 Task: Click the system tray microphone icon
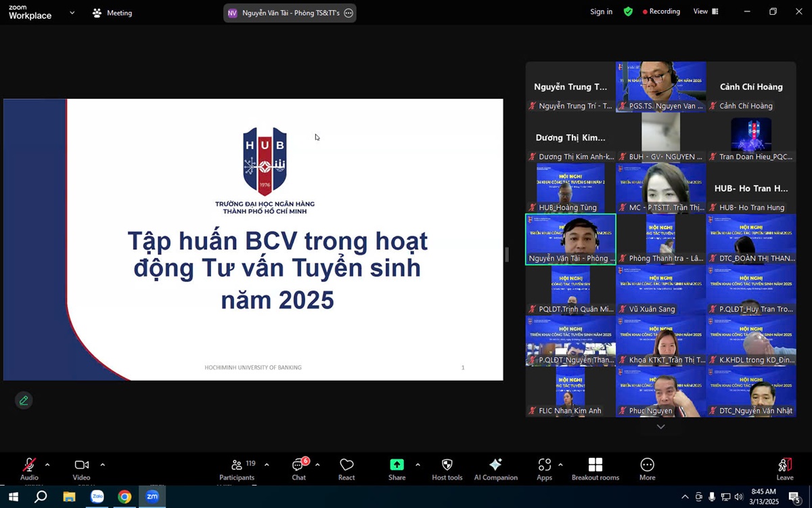[712, 496]
